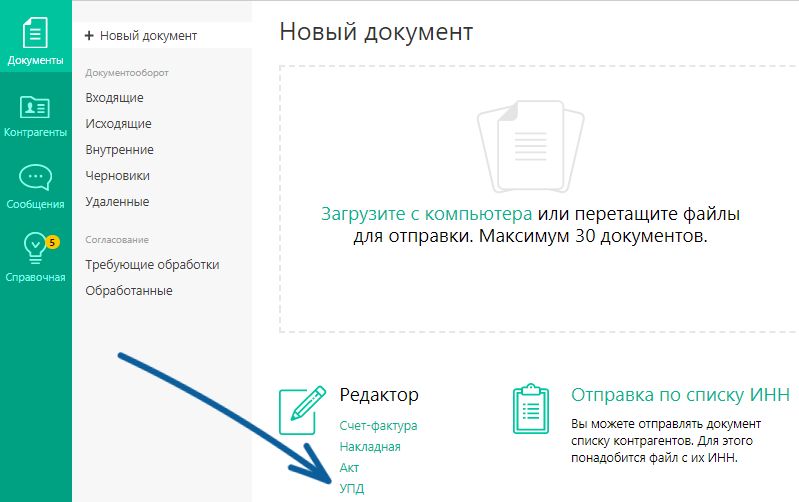Viewport: 799px width, 502px height.
Task: Create a Накладная in editor
Action: point(370,447)
